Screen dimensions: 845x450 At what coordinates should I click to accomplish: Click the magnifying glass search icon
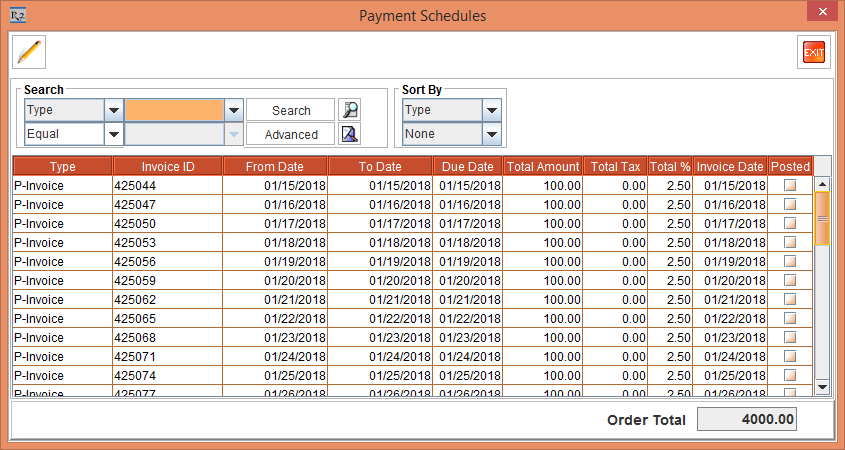[x=349, y=110]
